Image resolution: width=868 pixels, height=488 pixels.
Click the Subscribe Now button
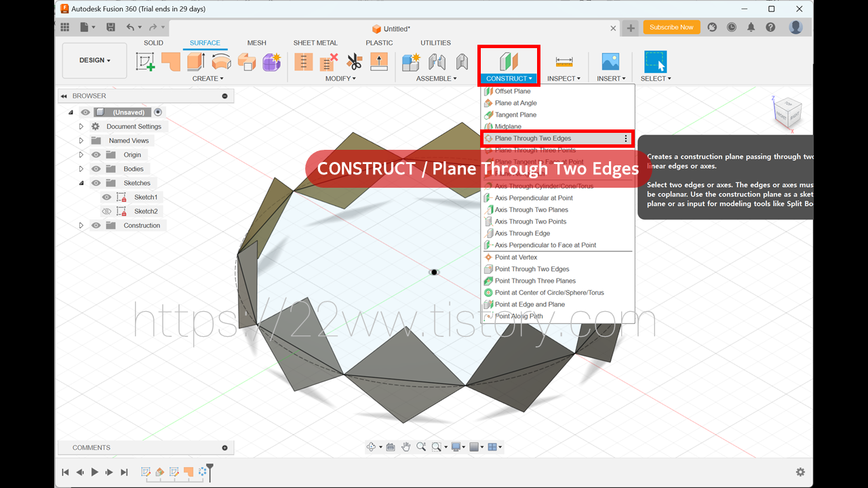671,27
